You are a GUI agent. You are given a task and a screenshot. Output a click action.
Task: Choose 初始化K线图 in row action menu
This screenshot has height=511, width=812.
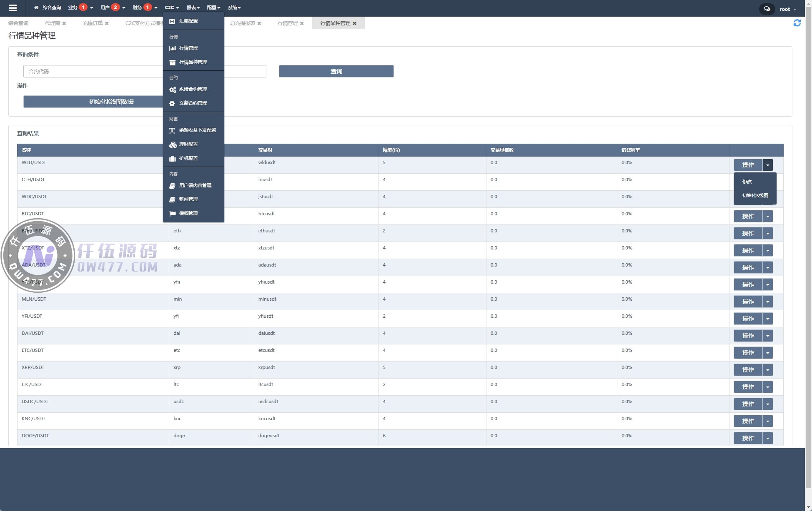coord(755,195)
